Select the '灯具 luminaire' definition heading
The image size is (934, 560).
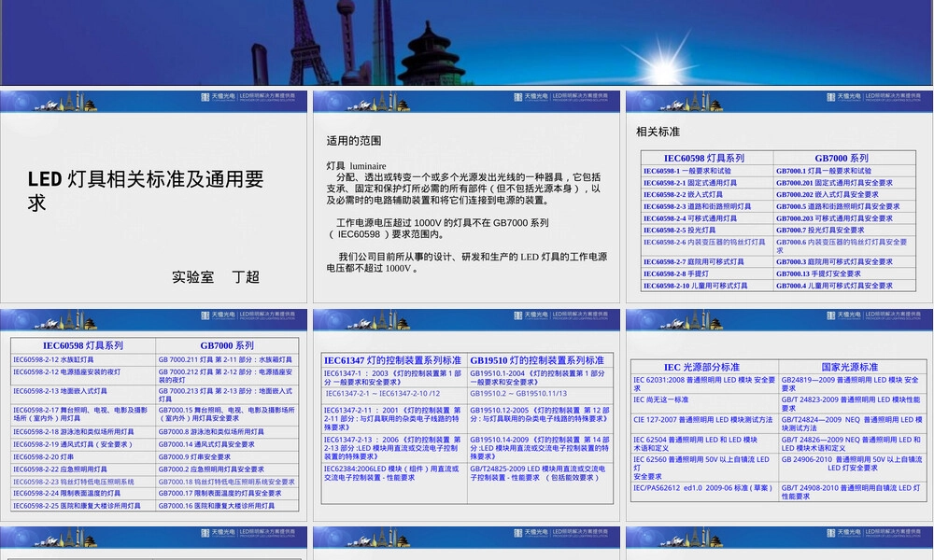[x=356, y=166]
